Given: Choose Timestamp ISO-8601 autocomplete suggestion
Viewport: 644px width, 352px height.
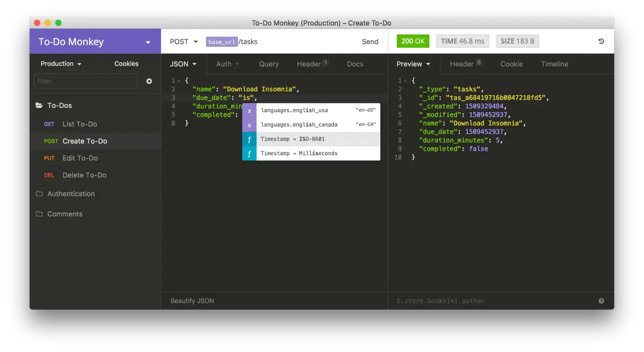Looking at the screenshot, I should coord(311,139).
